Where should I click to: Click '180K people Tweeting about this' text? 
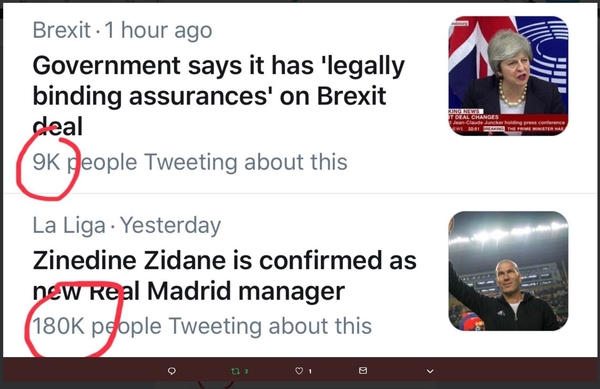coord(202,326)
